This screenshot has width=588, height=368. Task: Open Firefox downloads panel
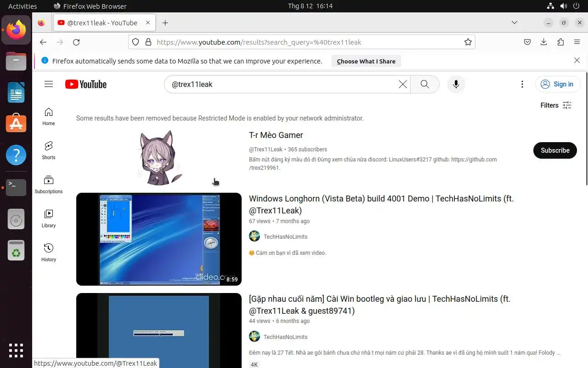coord(544,42)
